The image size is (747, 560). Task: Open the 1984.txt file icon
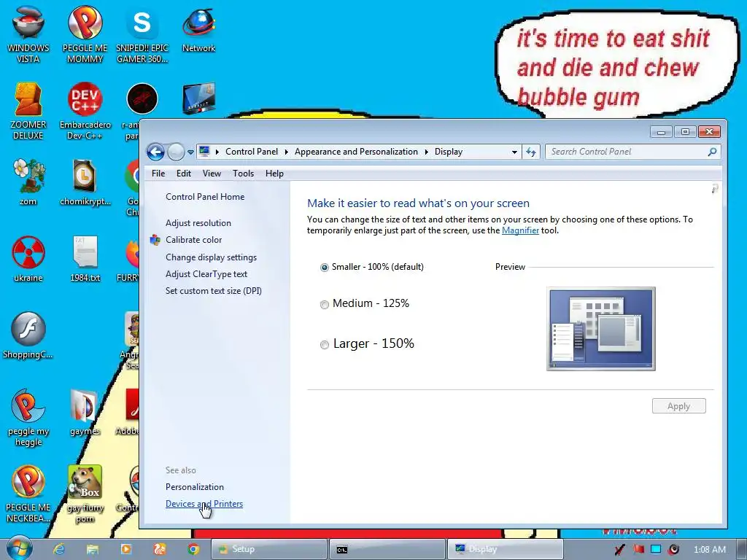coord(85,259)
